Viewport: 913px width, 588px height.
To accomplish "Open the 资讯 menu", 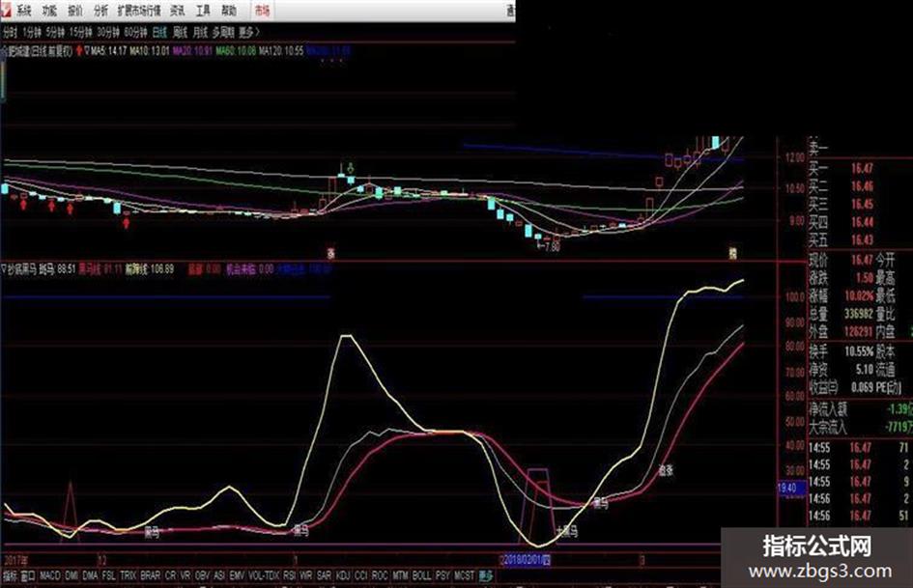I will pyautogui.click(x=177, y=11).
